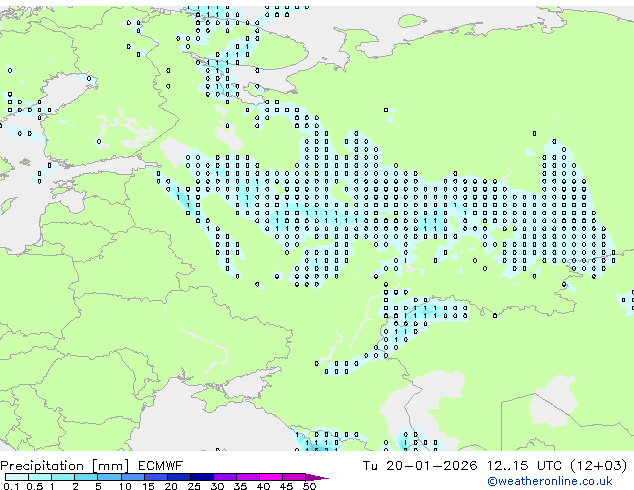This screenshot has height=490, width=634.
Task: Click the legend label 10
Action: coord(125,486)
